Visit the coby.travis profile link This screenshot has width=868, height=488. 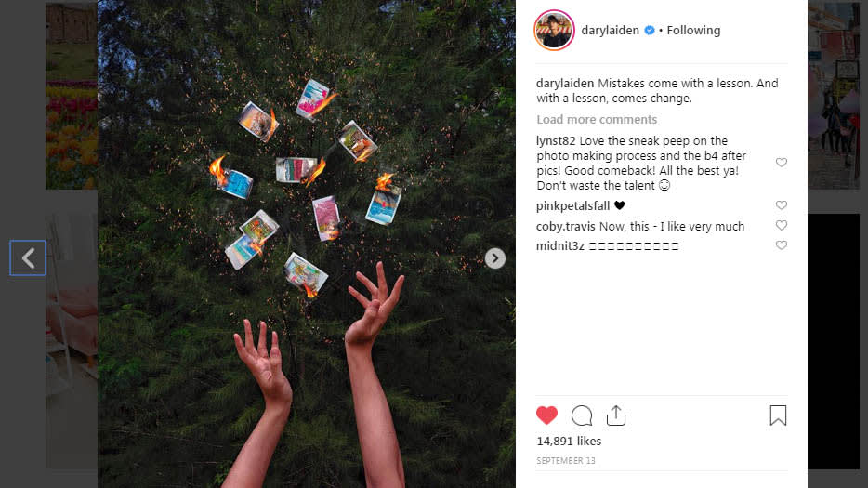point(565,227)
